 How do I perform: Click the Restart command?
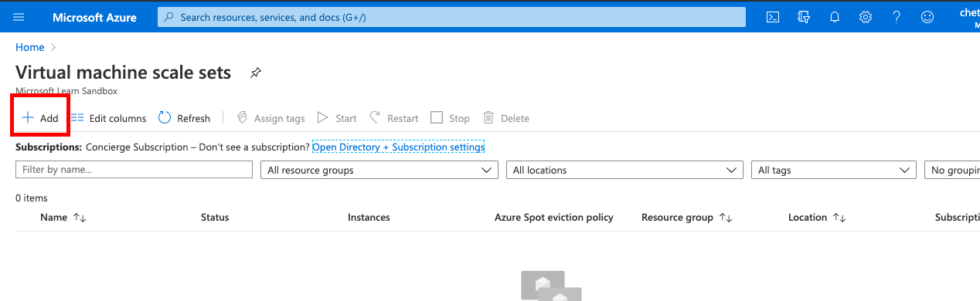pos(394,118)
